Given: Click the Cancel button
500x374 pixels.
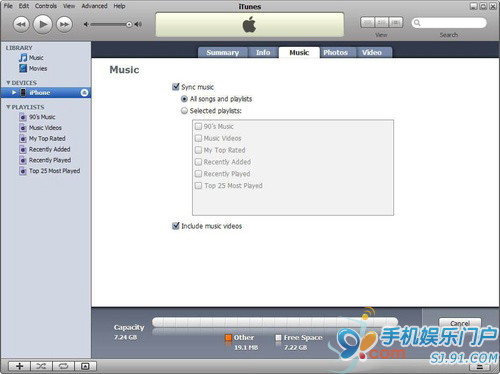Looking at the screenshot, I should pyautogui.click(x=460, y=323).
